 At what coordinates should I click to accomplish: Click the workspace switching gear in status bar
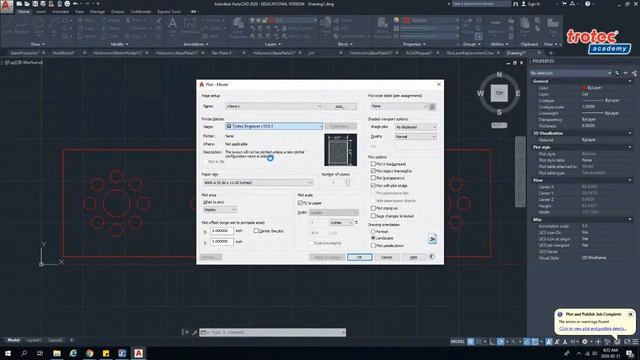584,342
